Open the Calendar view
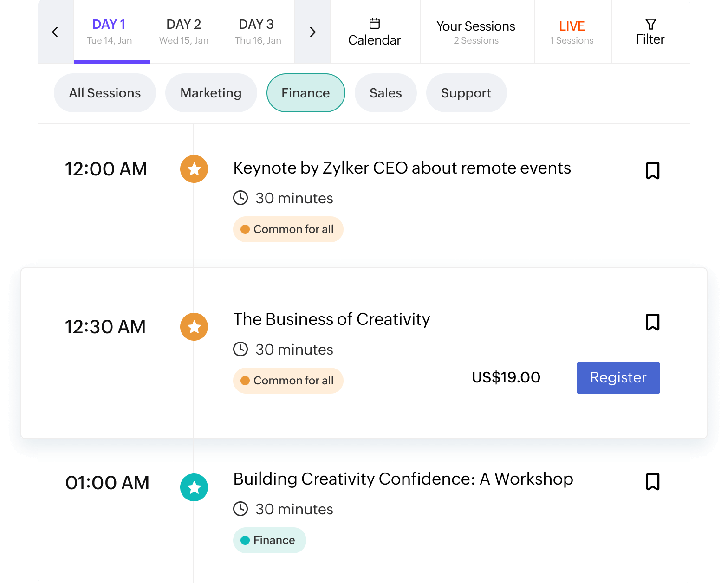The width and height of the screenshot is (728, 583). pos(375,32)
